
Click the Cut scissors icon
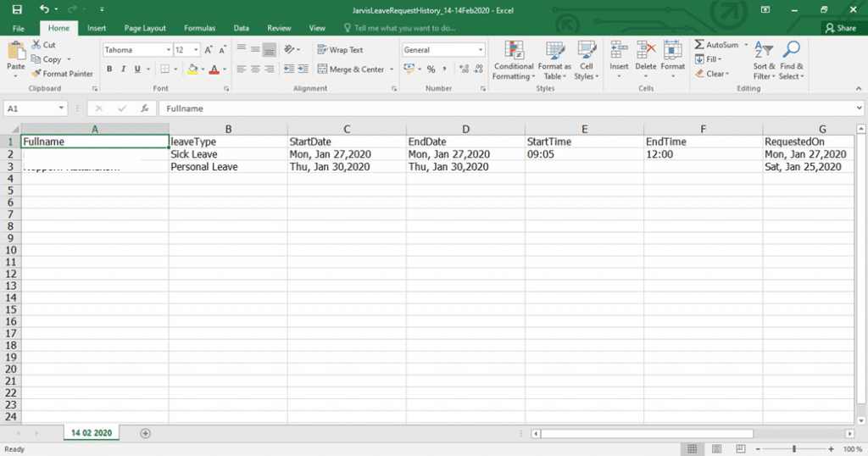(36, 45)
